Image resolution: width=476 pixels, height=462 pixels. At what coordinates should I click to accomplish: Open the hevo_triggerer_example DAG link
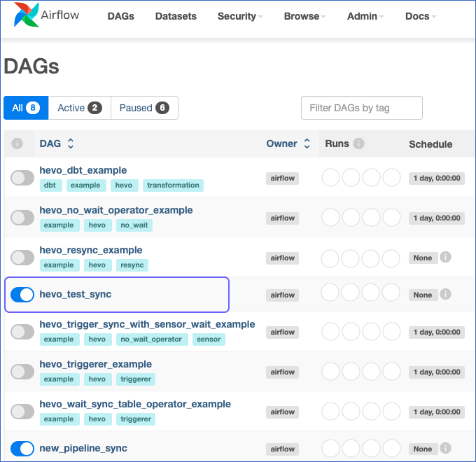(96, 364)
